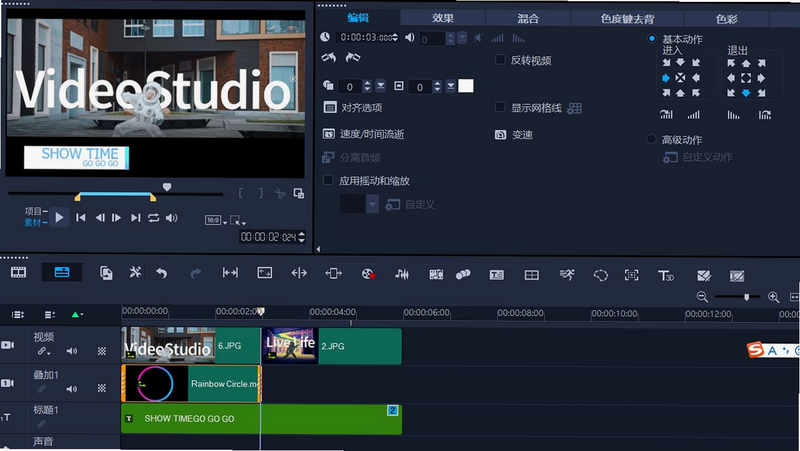Tick the 应用摇动和缩放 checkbox
800x451 pixels.
tap(329, 180)
